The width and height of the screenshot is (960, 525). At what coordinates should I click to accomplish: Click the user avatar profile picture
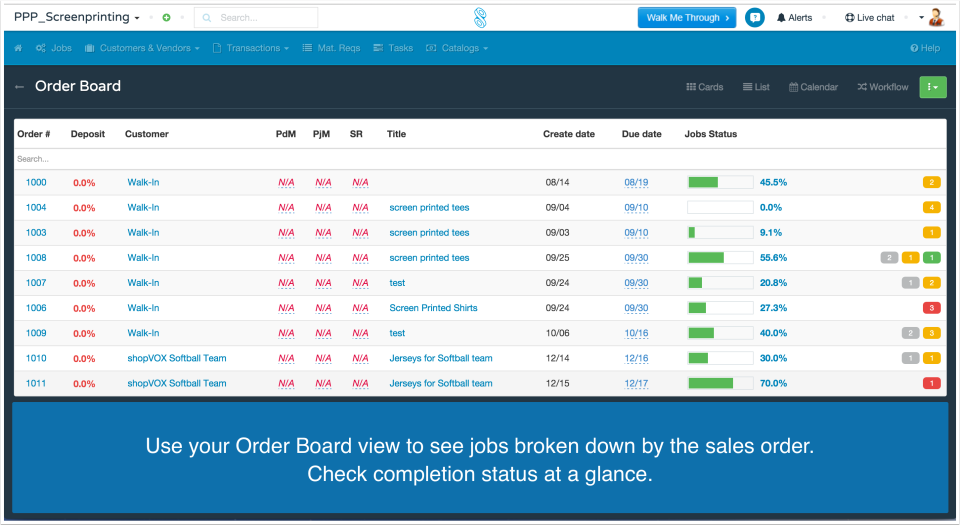click(936, 18)
